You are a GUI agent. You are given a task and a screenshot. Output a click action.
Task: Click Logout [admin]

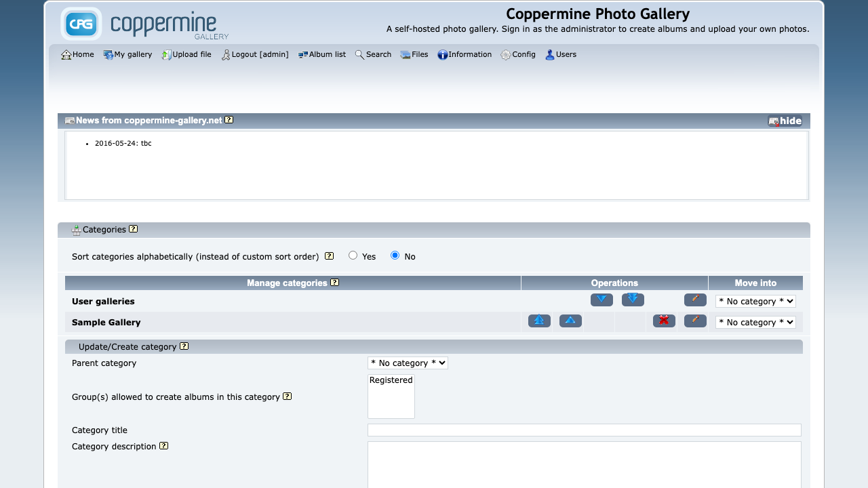coord(255,54)
